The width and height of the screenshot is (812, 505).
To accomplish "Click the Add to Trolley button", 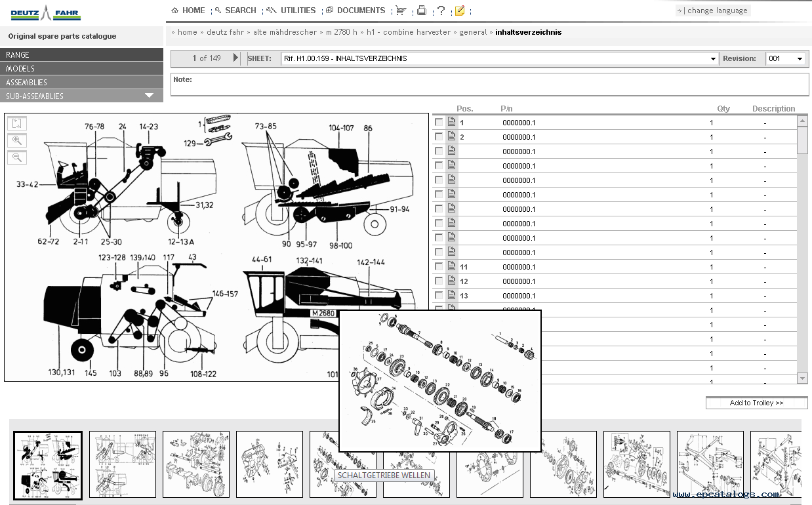I will tap(756, 402).
